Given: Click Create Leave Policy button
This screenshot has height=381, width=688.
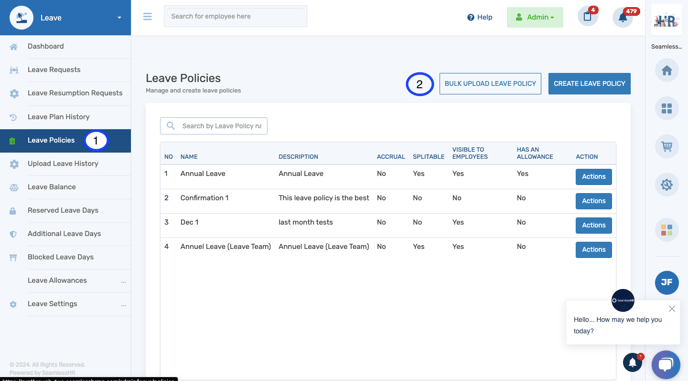Looking at the screenshot, I should 589,83.
